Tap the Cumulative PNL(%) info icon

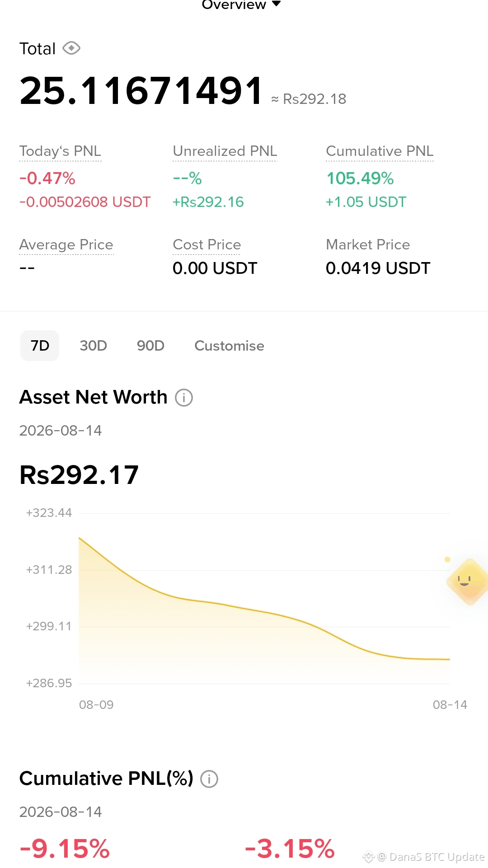[x=209, y=779]
